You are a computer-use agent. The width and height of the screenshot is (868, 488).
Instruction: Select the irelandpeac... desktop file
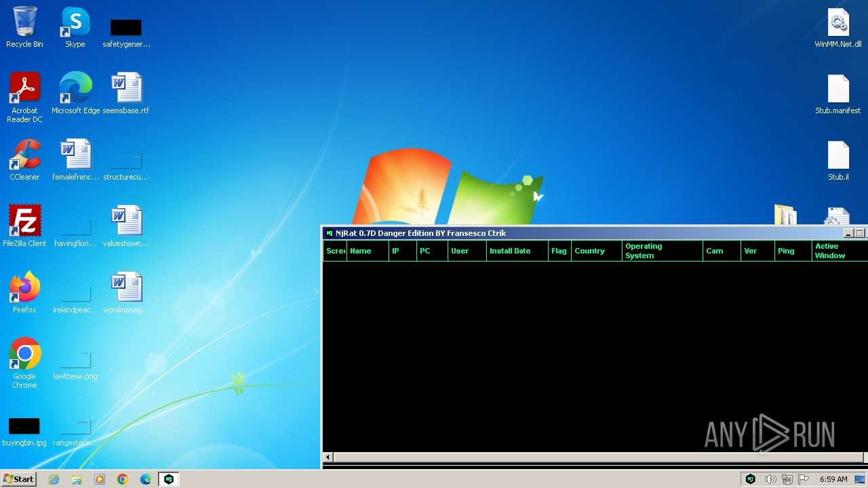click(75, 300)
